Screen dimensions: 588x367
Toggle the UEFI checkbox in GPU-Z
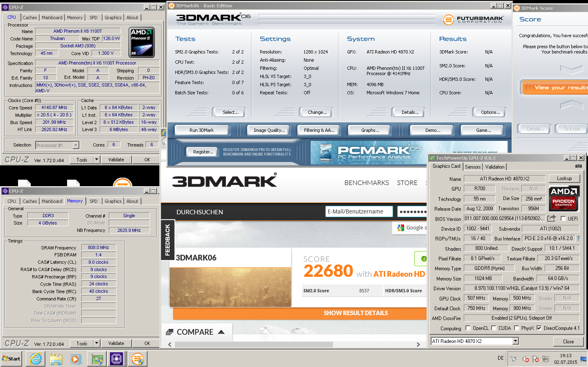pyautogui.click(x=563, y=218)
